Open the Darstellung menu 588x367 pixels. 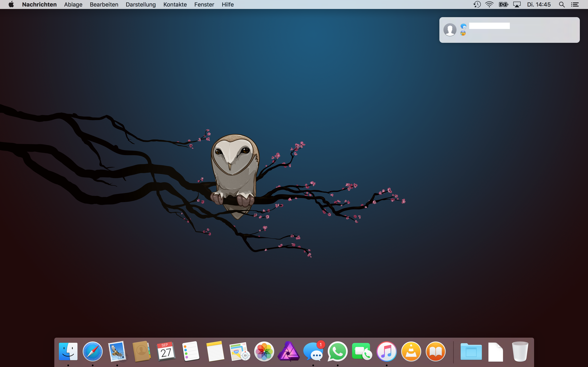click(x=141, y=4)
